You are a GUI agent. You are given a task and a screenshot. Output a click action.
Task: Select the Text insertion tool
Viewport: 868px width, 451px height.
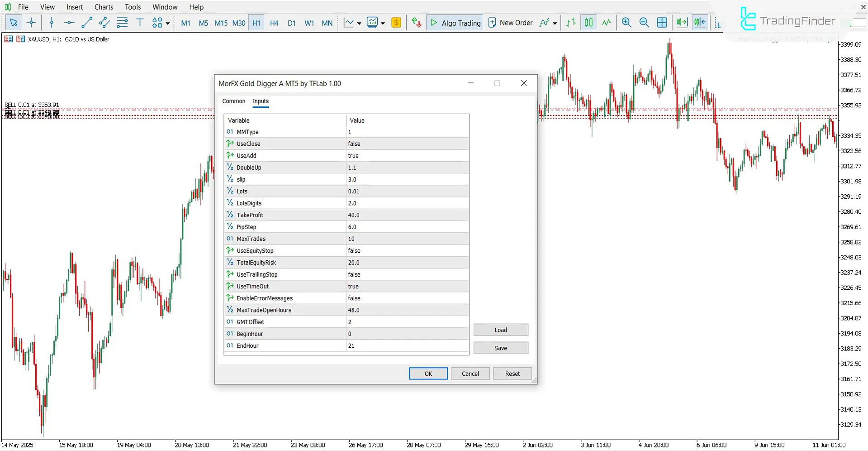tap(140, 22)
